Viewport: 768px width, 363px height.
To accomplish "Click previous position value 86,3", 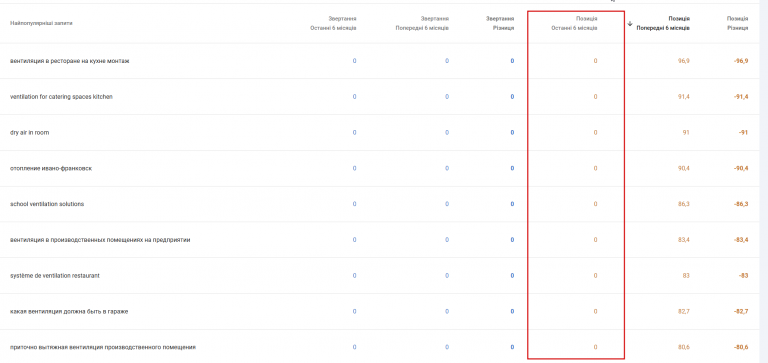I will [x=684, y=204].
